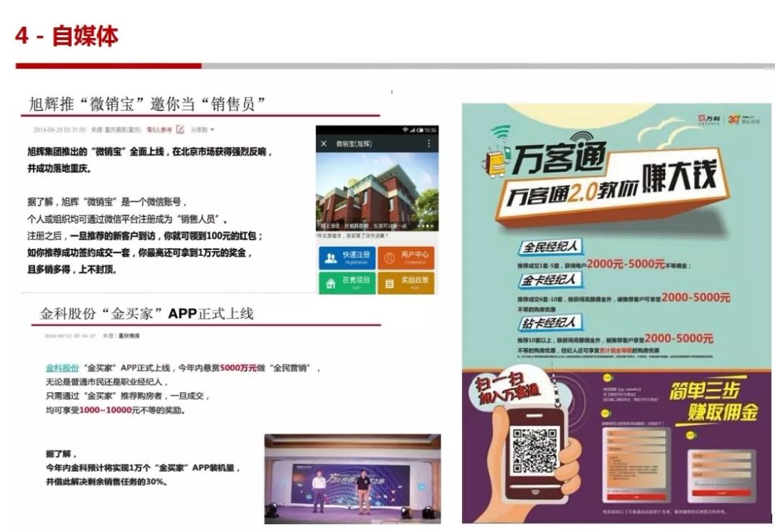Image resolution: width=775 pixels, height=532 pixels.
Task: Click the red button on the left form screenshot
Action: [636, 496]
